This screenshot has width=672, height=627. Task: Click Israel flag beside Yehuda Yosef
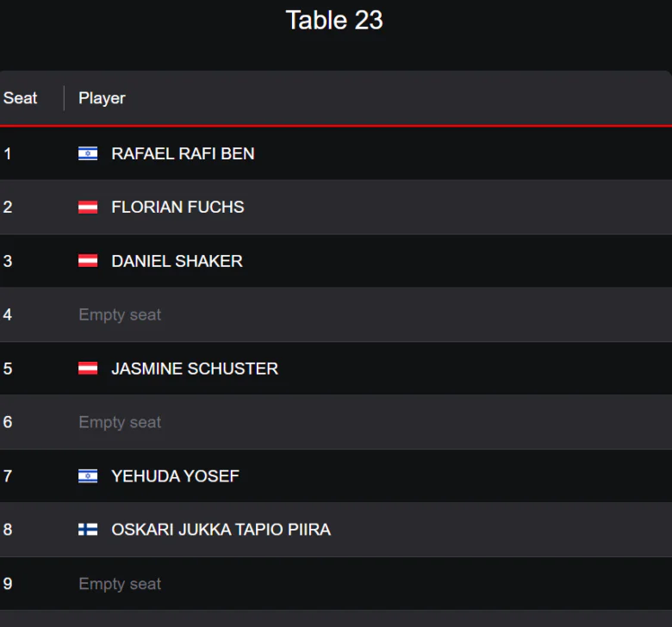tap(88, 476)
